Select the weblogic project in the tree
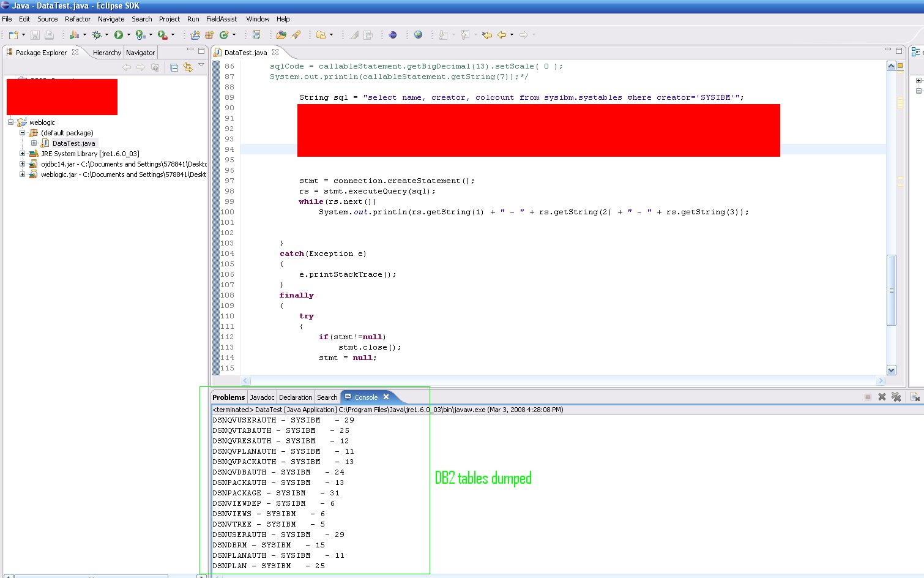This screenshot has height=578, width=924. [x=42, y=122]
